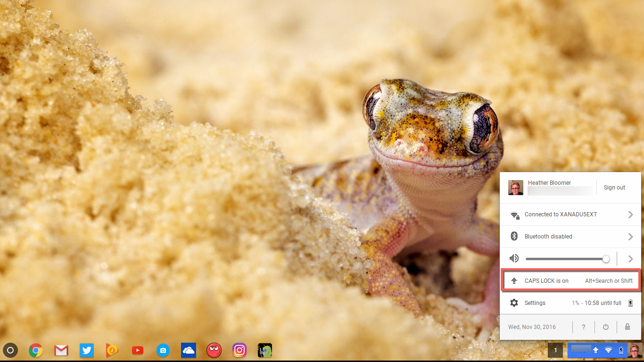Expand the Wi-Fi network list chevron

[630, 214]
